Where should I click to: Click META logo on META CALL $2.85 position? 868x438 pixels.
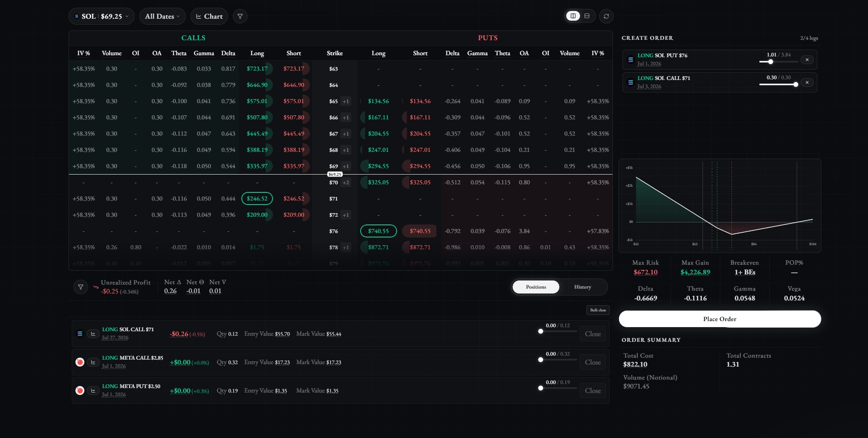click(x=80, y=362)
